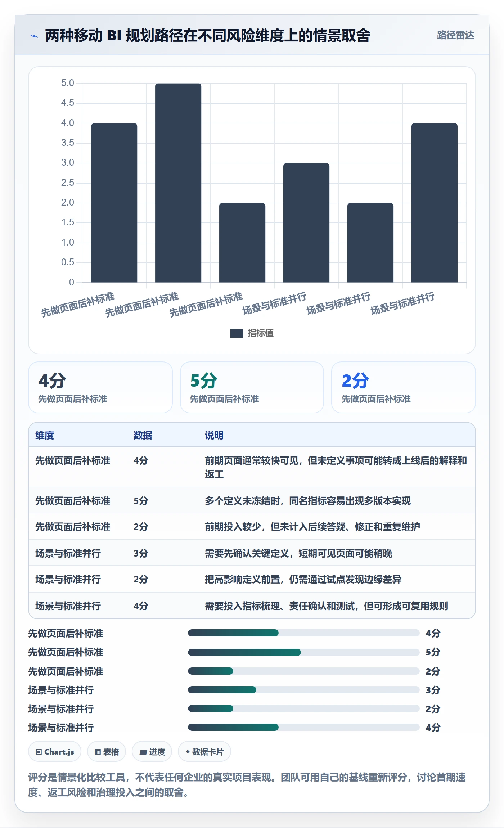This screenshot has height=828, width=504.
Task: Toggle the 指标值 legend label
Action: 261,333
